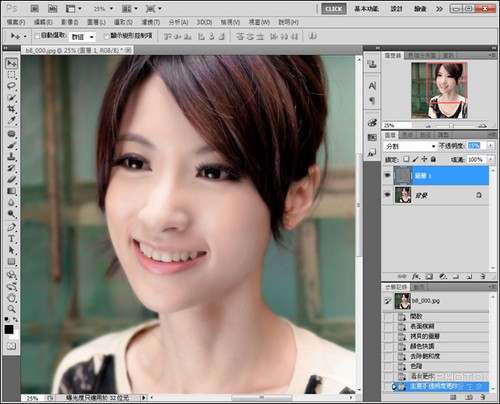The width and height of the screenshot is (500, 404).
Task: Select the Path Selection tool
Action: [12, 250]
